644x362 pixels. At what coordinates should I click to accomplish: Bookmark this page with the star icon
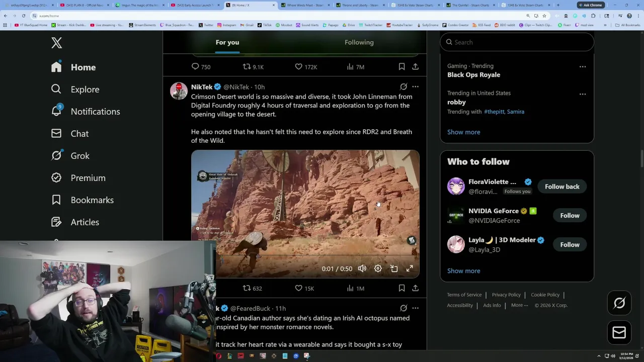click(544, 16)
